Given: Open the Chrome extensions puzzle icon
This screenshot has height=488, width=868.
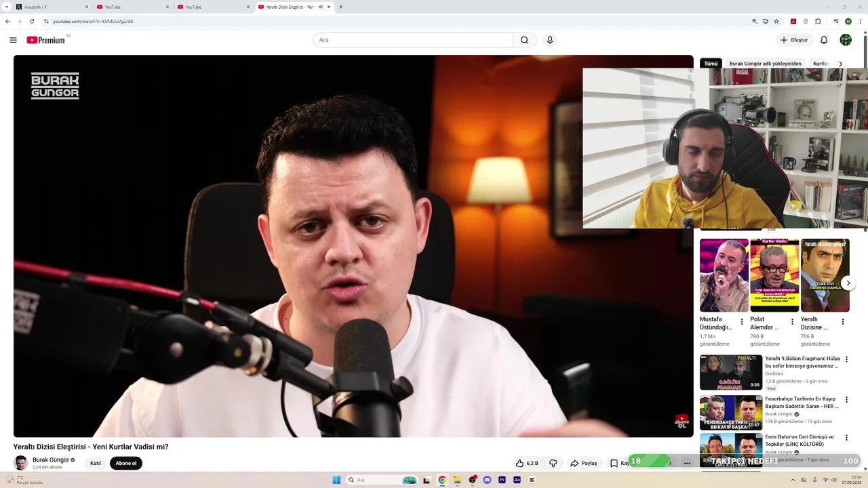Looking at the screenshot, I should [x=818, y=21].
